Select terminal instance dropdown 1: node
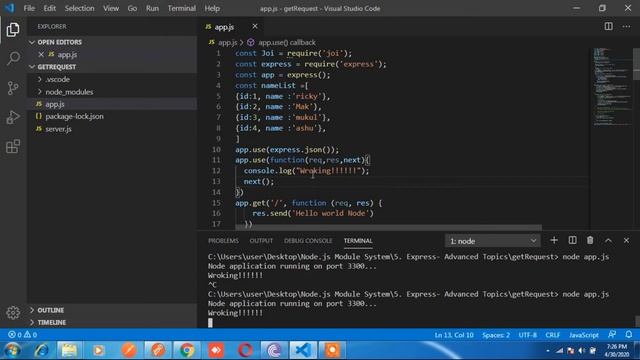The width and height of the screenshot is (640, 360). coord(493,241)
